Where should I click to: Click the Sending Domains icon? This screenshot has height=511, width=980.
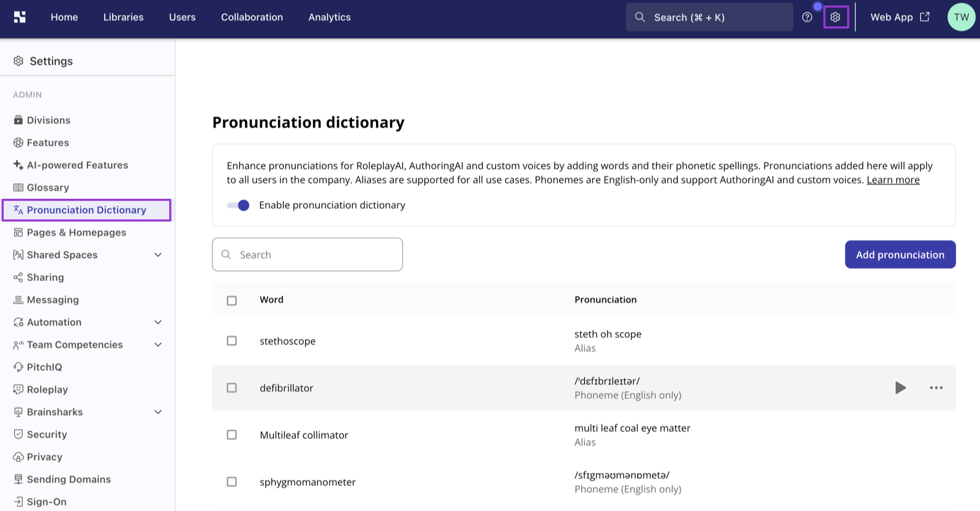point(18,479)
